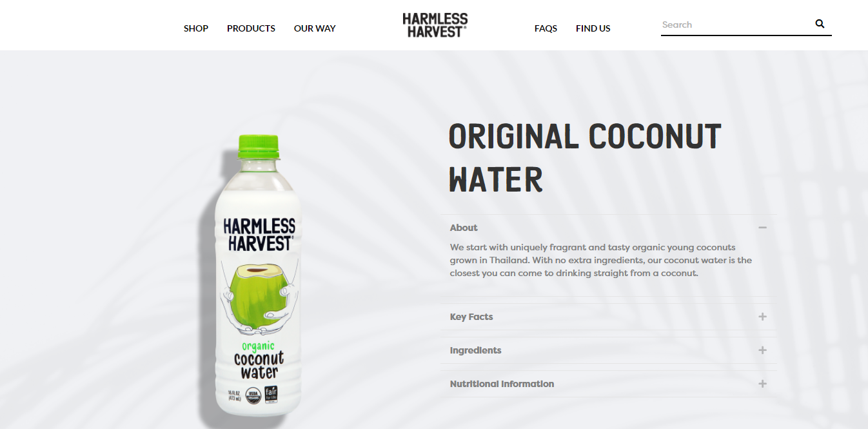This screenshot has height=429, width=868.
Task: Expand the Key Facts section
Action: click(609, 317)
